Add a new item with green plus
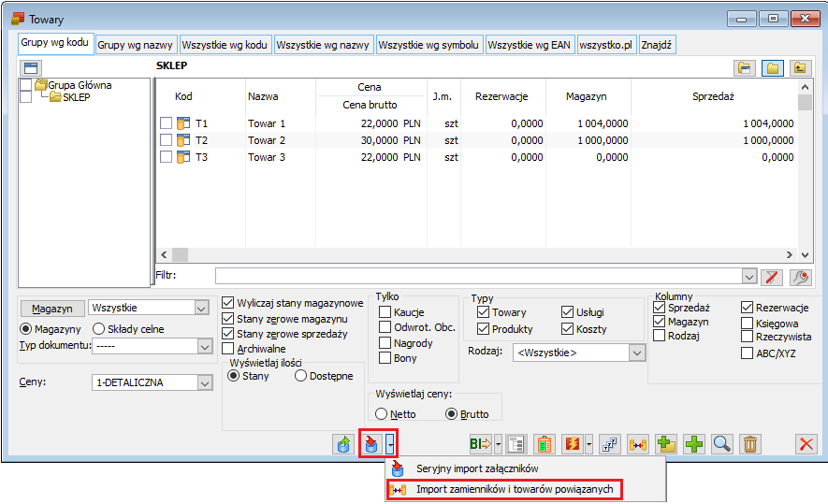Screen dimensions: 828x504 point(694,444)
